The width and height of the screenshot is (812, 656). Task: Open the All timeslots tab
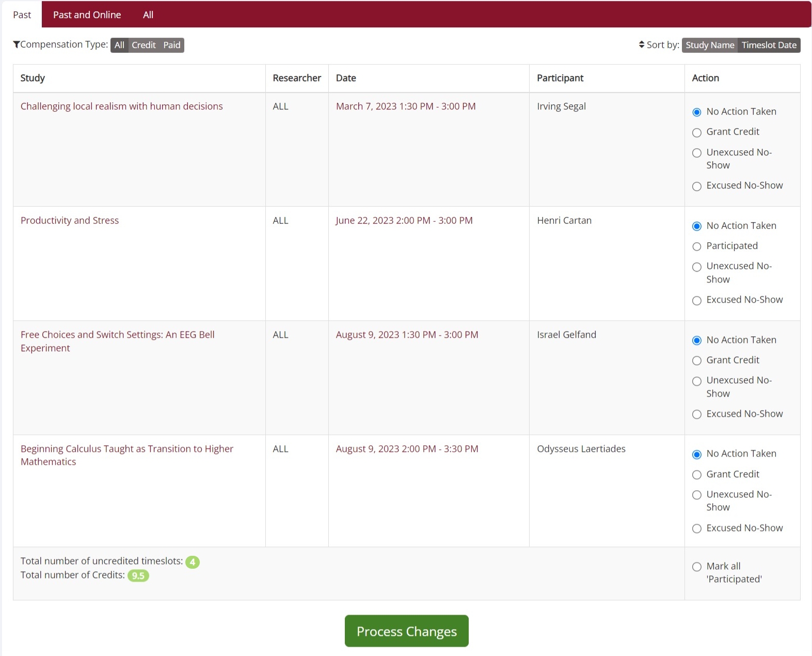coord(148,14)
